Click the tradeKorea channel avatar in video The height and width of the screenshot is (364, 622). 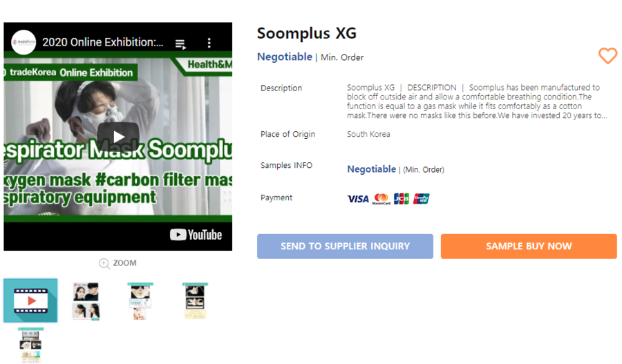(23, 42)
